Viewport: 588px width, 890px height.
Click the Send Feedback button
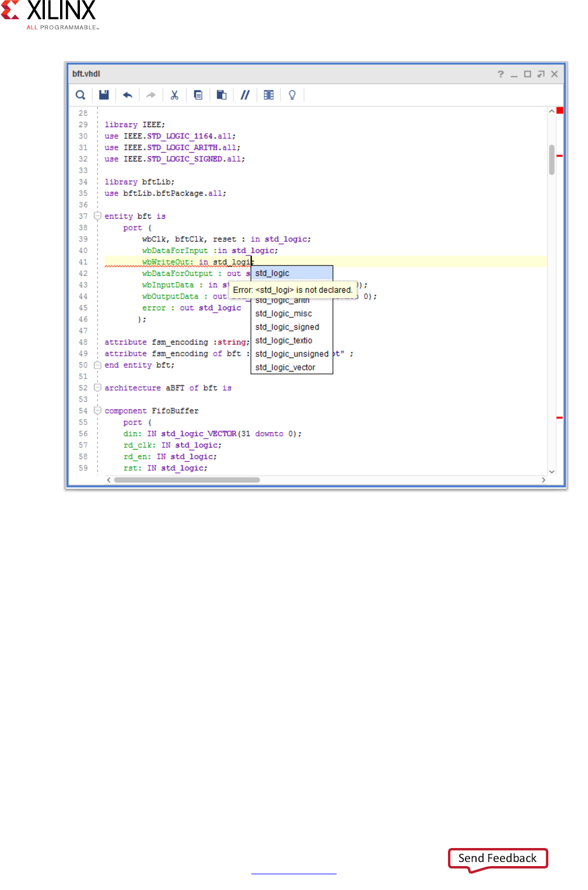[498, 858]
